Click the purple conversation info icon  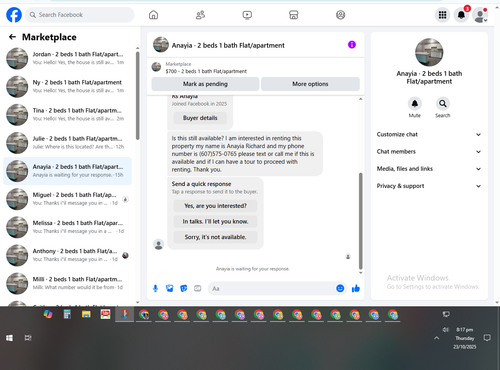point(352,45)
